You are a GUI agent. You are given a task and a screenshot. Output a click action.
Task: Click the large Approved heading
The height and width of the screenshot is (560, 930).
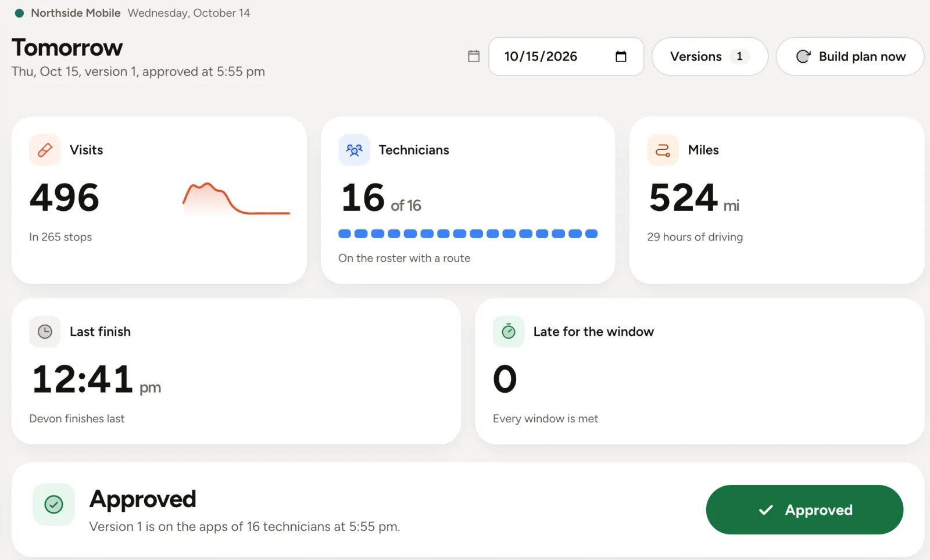(143, 499)
